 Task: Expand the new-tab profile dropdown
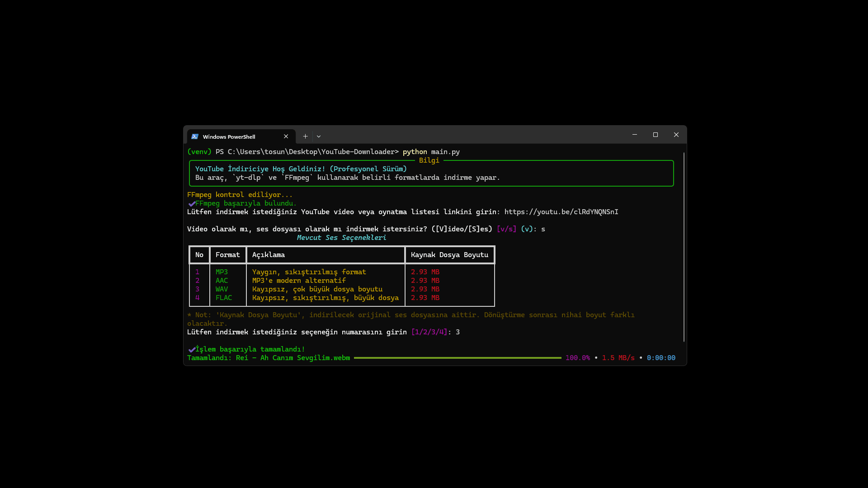319,136
